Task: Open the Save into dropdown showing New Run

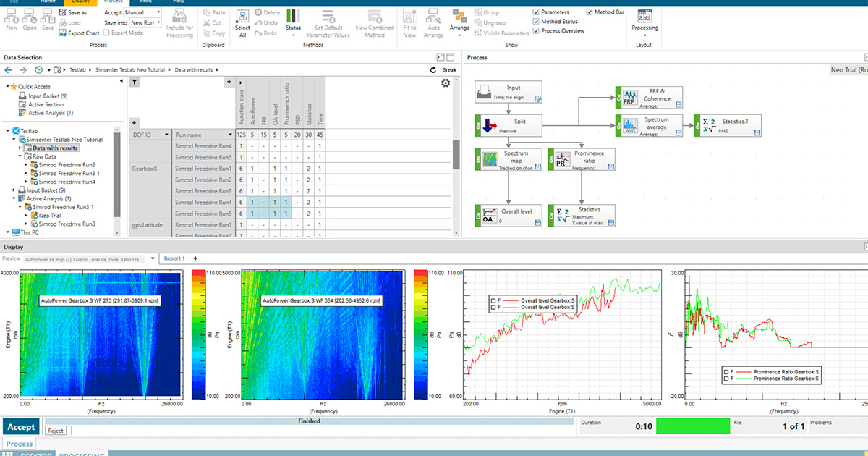Action: pos(144,22)
